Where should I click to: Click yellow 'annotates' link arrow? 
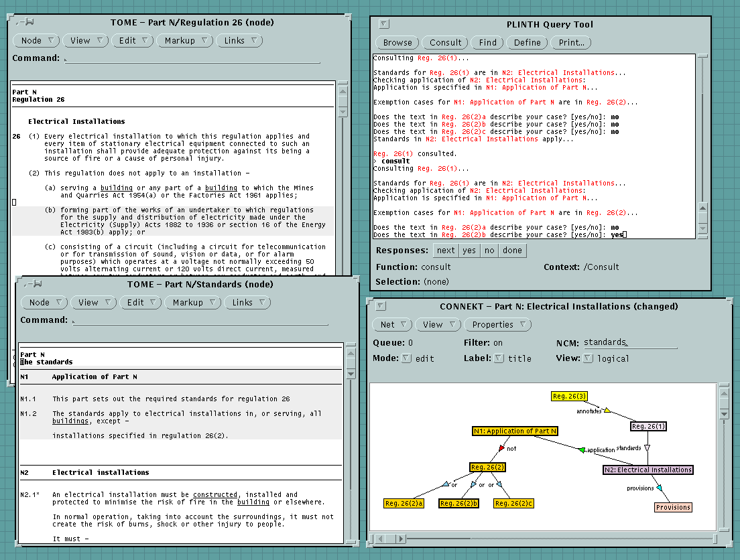[607, 410]
